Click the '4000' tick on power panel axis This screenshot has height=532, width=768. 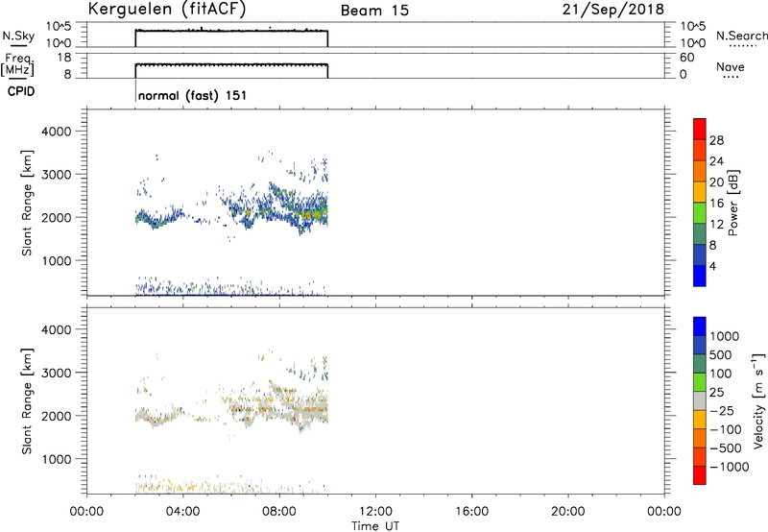[x=57, y=132]
